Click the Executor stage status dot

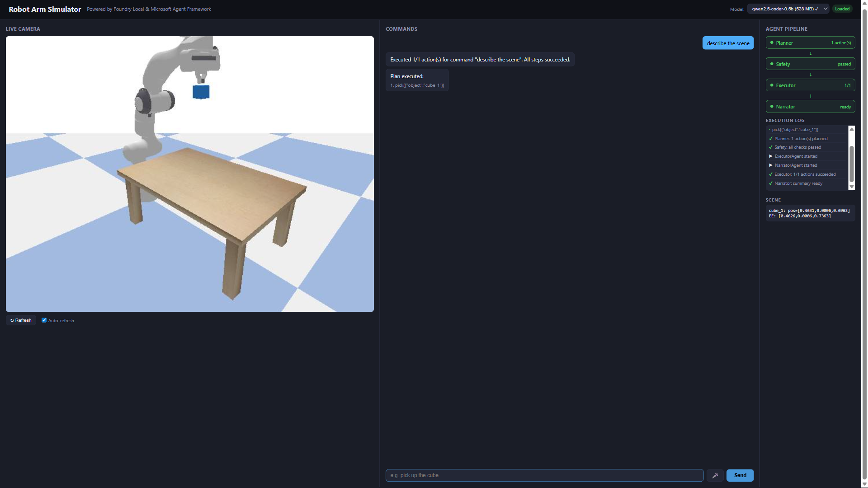pyautogui.click(x=772, y=85)
